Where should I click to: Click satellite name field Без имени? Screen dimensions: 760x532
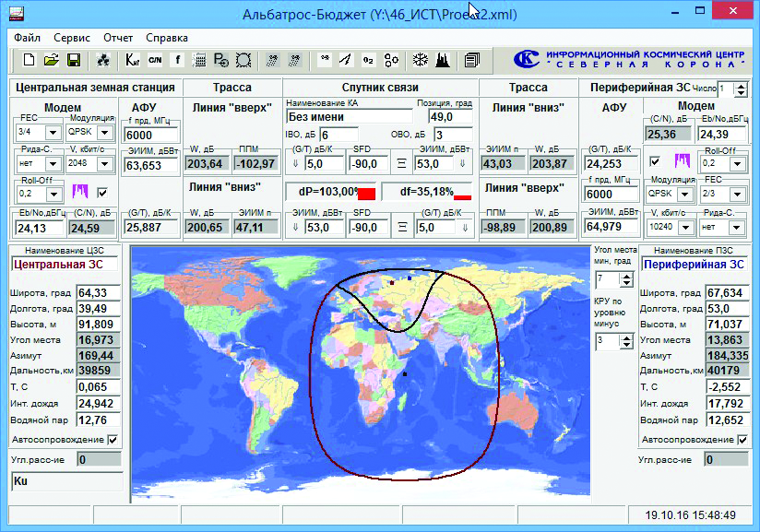(x=349, y=117)
